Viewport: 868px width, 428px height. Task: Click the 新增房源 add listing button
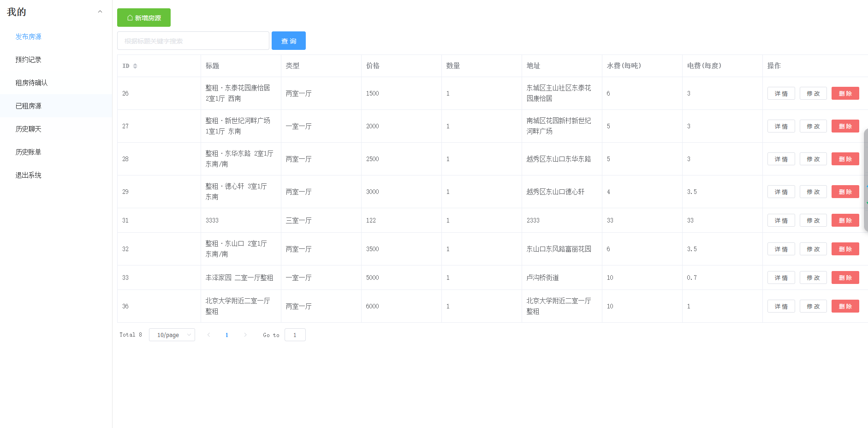(144, 18)
